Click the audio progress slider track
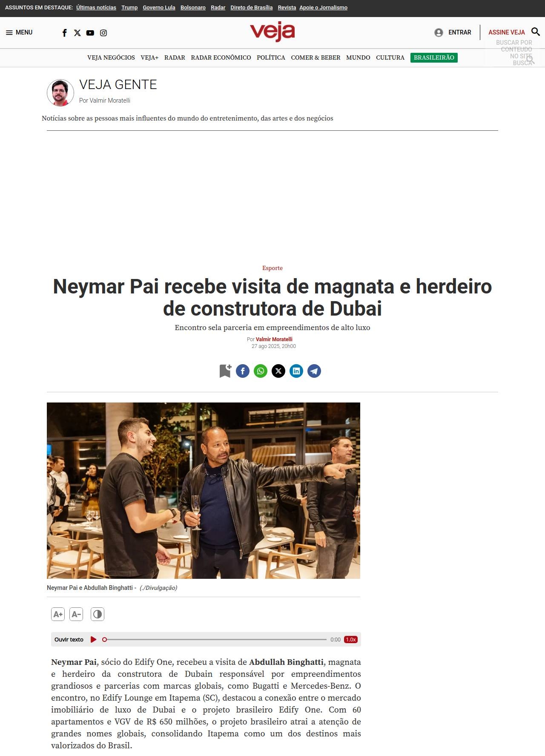The image size is (545, 756). [215, 639]
